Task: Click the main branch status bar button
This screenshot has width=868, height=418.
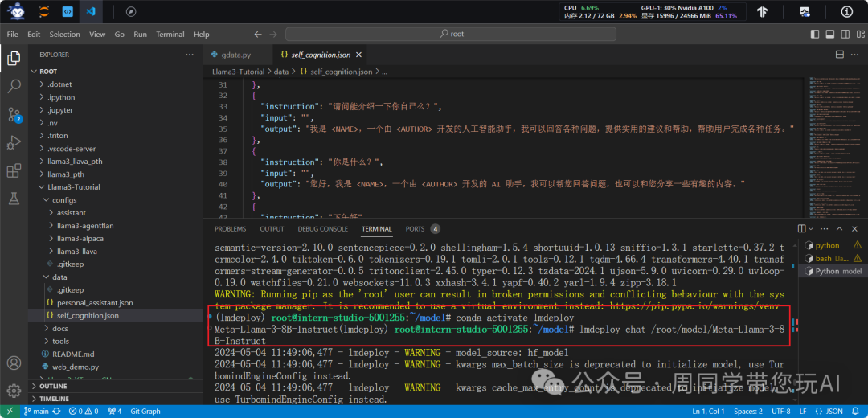Action: (36, 412)
